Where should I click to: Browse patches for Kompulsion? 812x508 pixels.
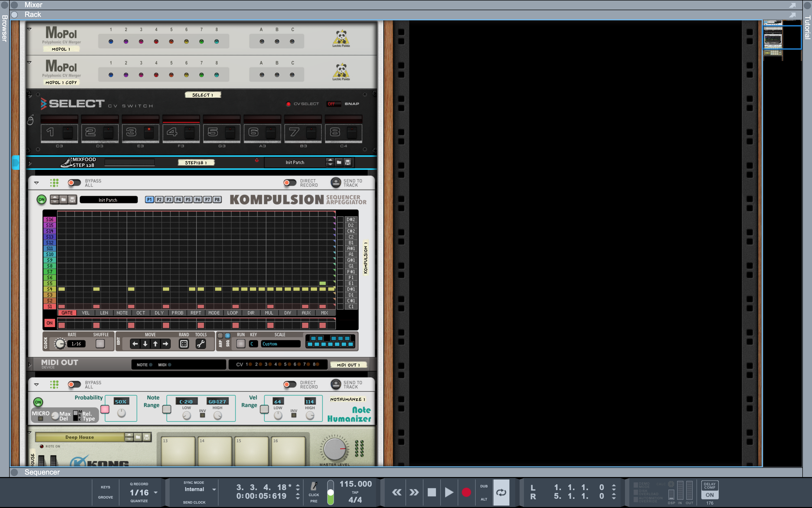[63, 200]
